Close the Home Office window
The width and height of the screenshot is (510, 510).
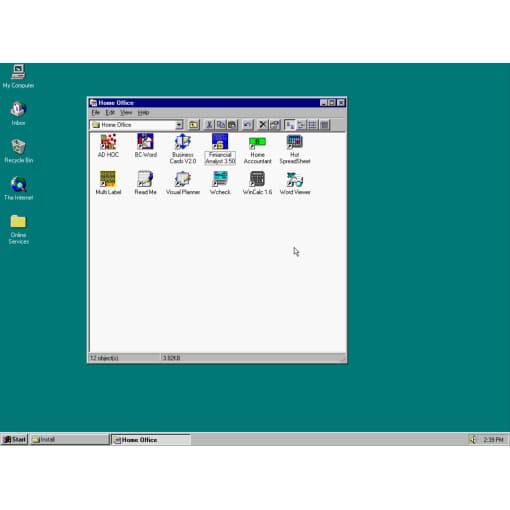coord(341,103)
